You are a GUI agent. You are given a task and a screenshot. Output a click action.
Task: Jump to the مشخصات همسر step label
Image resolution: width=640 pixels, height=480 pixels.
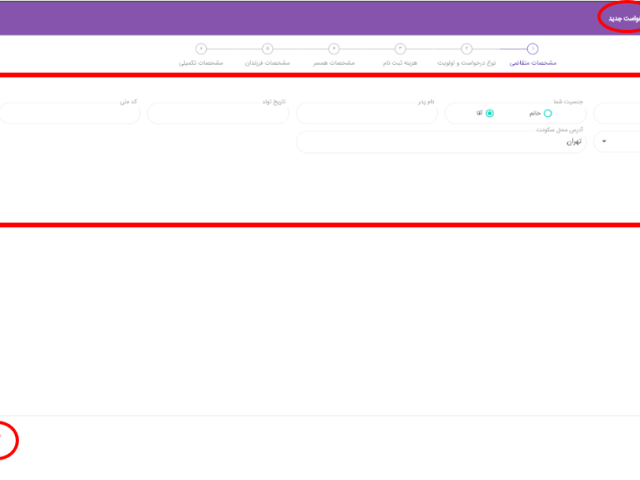pos(334,63)
